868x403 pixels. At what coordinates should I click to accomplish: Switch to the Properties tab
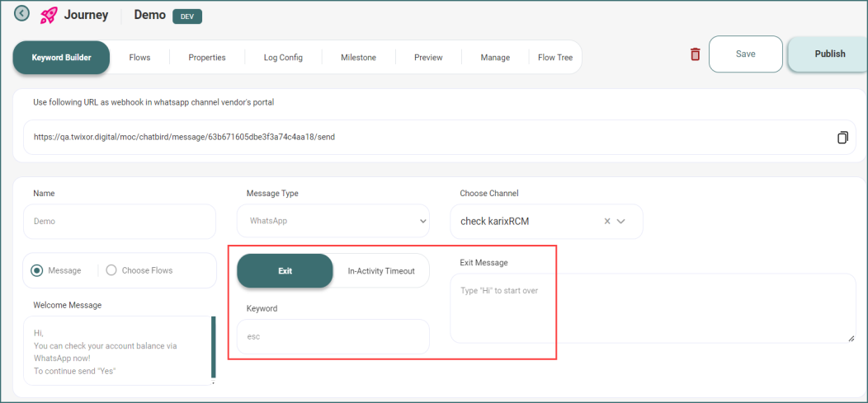[206, 58]
